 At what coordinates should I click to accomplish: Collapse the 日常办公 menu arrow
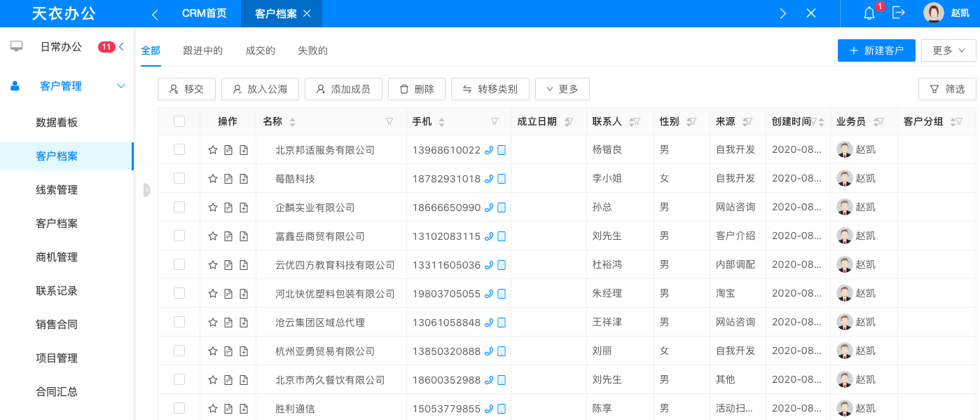tap(122, 47)
